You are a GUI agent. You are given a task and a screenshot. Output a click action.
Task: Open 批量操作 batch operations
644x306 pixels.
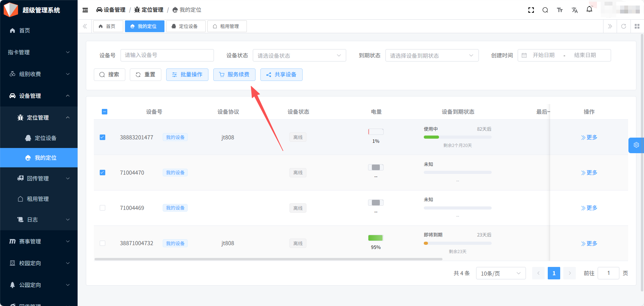[187, 74]
